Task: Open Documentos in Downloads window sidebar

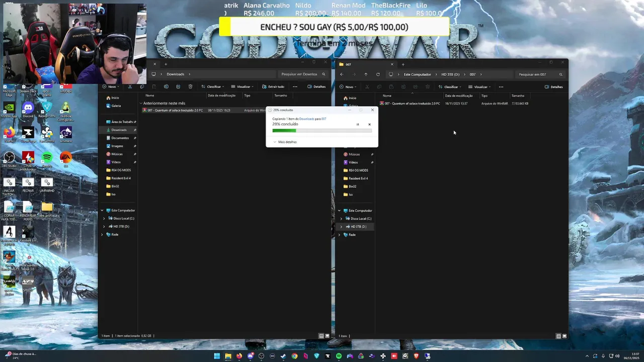Action: 120,138
